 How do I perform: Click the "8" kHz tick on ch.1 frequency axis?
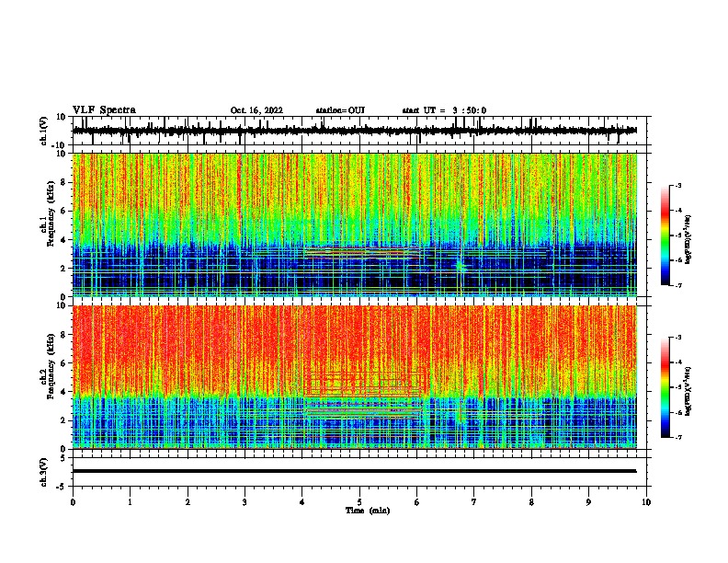point(64,182)
